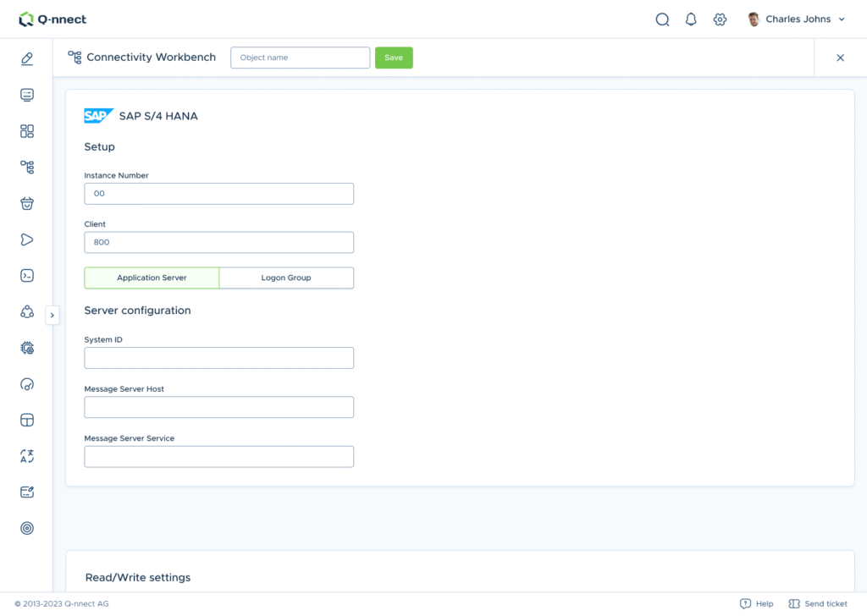Click Charles Johns avatar picture

(x=753, y=19)
